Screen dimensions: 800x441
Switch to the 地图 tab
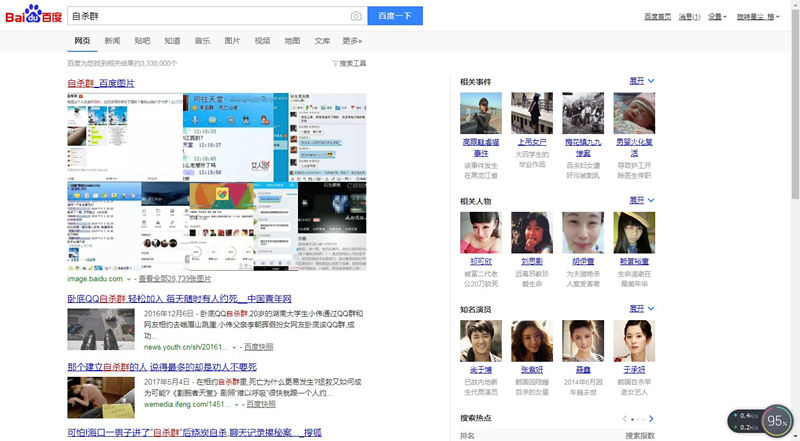coord(292,41)
